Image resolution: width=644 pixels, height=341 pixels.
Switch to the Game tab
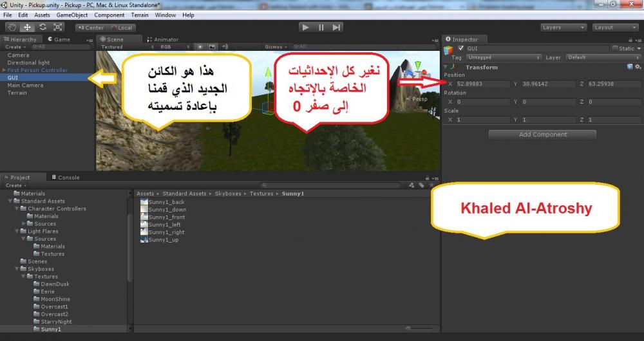[x=59, y=39]
